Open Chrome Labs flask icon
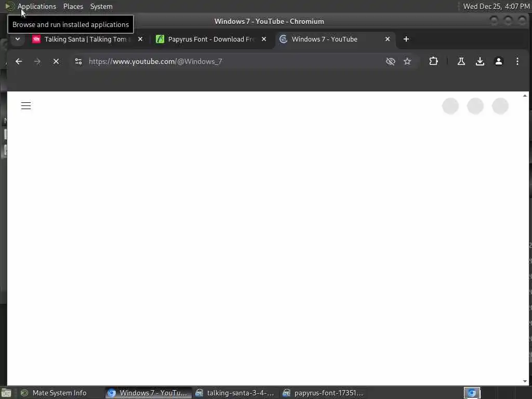 (x=461, y=61)
